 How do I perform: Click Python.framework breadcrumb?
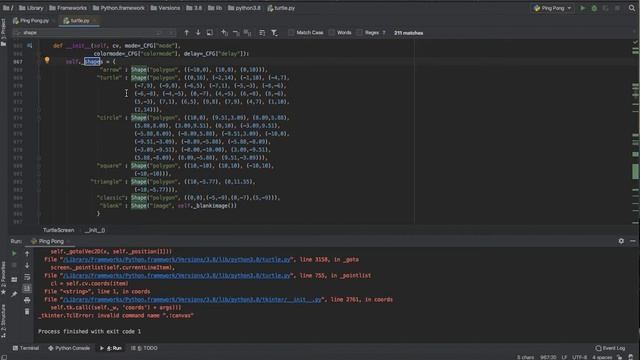[x=119, y=8]
